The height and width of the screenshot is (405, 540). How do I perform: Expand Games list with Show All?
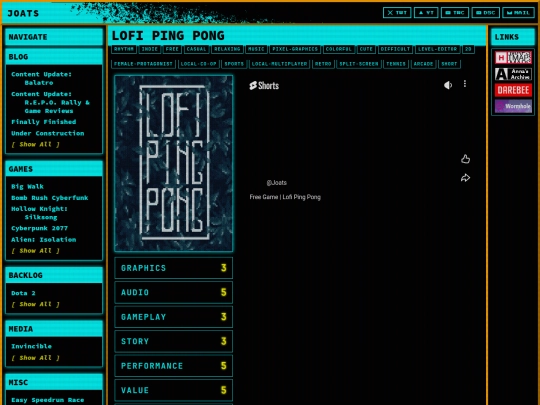pos(35,251)
